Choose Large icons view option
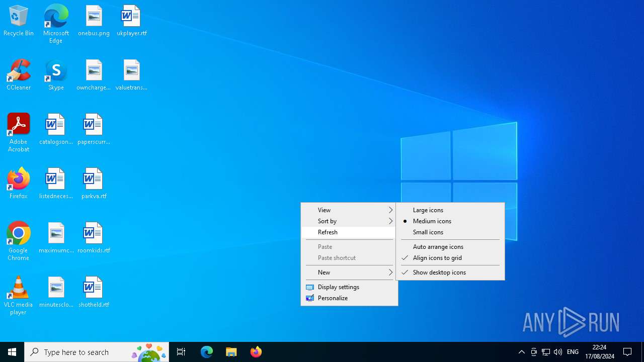The height and width of the screenshot is (362, 644). [450, 210]
